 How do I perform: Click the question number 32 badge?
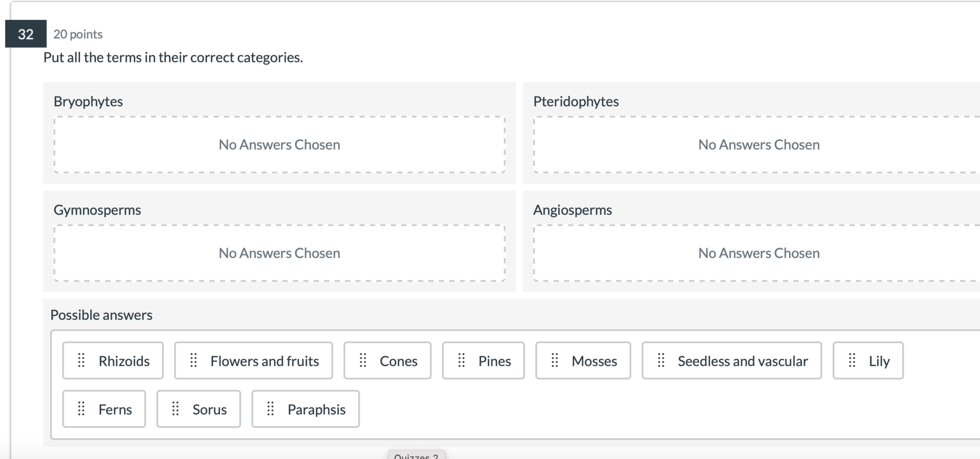(25, 34)
